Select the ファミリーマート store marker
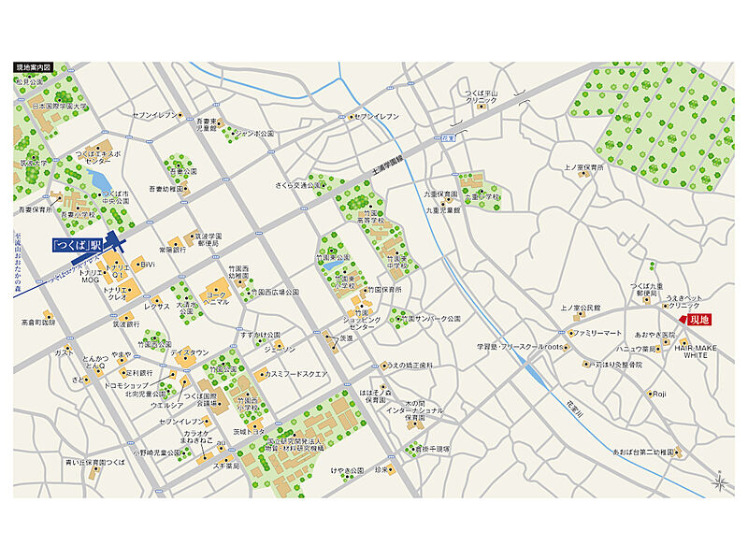This screenshot has width=748, height=560. [570, 333]
